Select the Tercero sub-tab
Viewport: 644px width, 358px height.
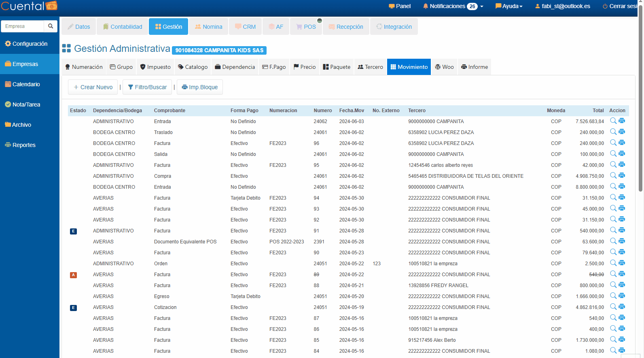370,67
